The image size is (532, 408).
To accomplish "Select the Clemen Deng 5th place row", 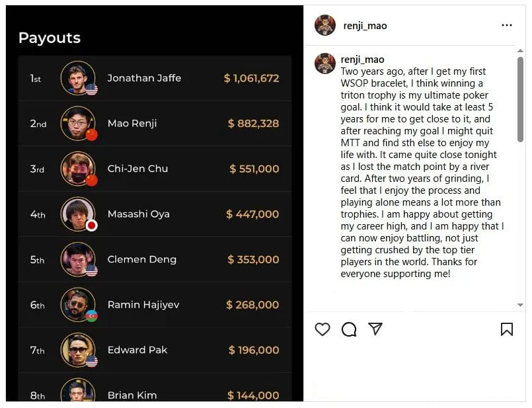I will point(155,259).
